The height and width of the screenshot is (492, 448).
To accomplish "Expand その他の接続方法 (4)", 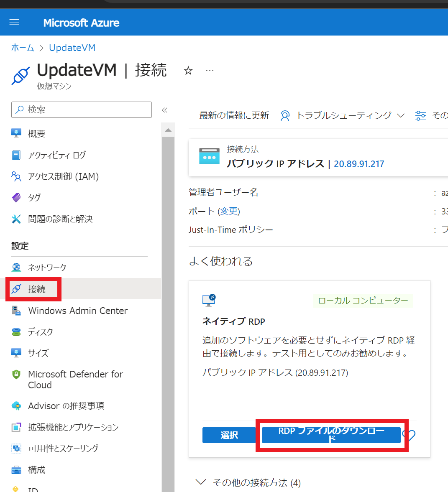I will (248, 482).
